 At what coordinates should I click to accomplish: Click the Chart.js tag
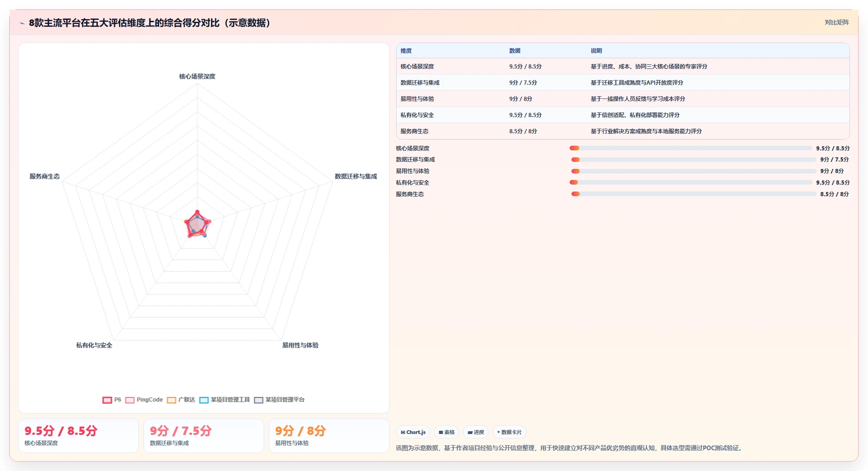pyautogui.click(x=413, y=432)
